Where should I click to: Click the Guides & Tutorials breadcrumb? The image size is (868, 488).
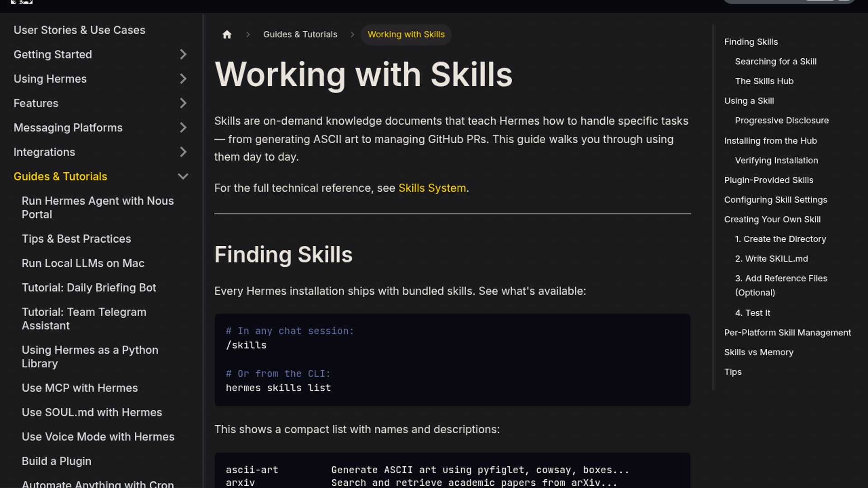pyautogui.click(x=300, y=34)
